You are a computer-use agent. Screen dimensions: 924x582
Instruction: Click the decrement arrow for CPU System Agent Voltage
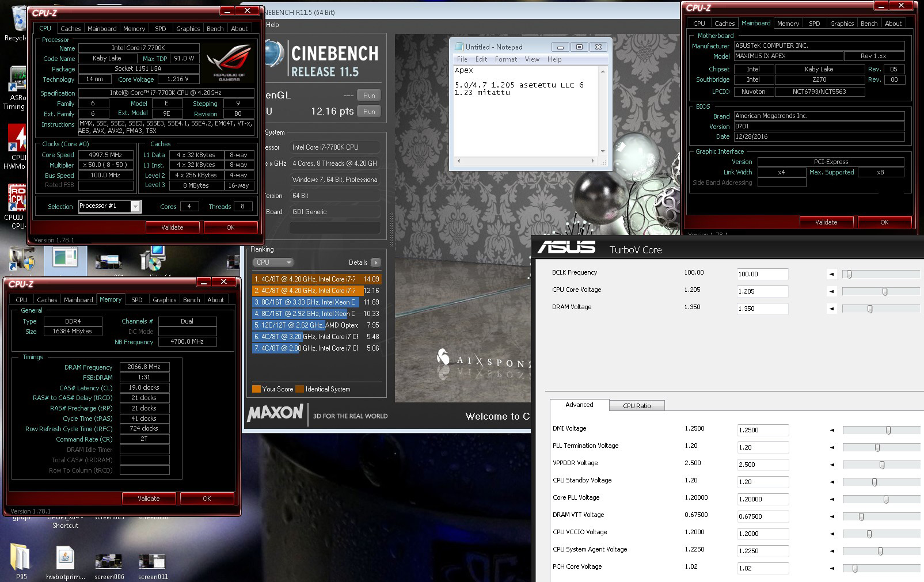832,551
